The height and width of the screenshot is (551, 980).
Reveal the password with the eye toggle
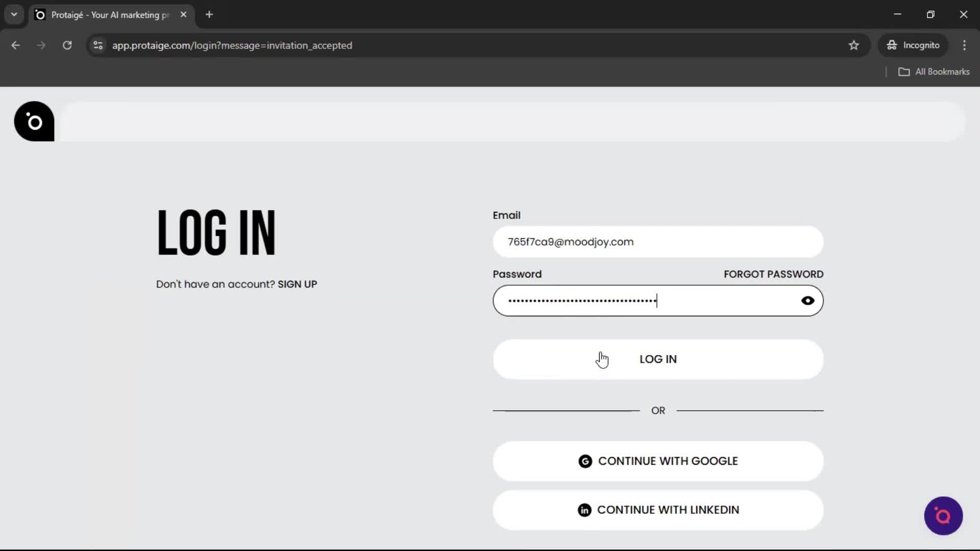pyautogui.click(x=808, y=300)
